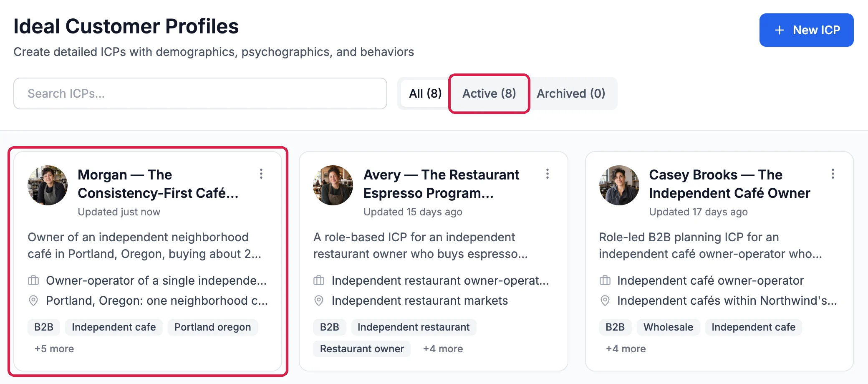Screen dimensions: 868x384
Task: Click the building icon on the Avery card
Action: point(319,280)
